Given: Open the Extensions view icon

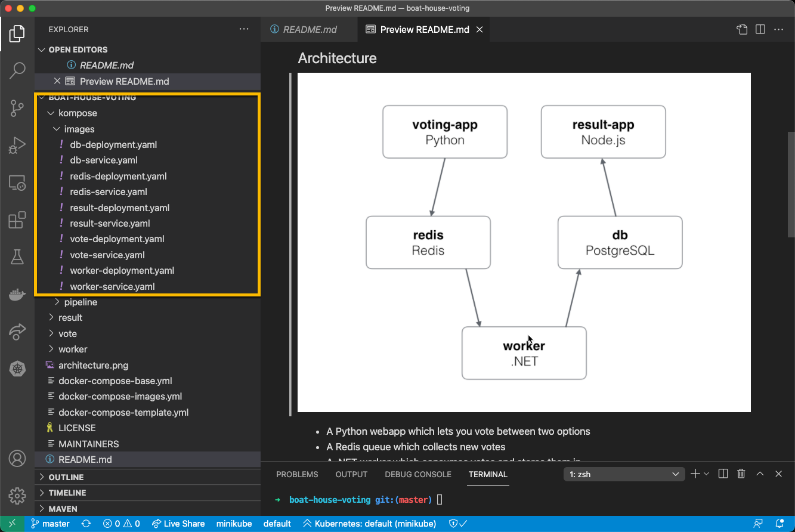Looking at the screenshot, I should [x=17, y=220].
